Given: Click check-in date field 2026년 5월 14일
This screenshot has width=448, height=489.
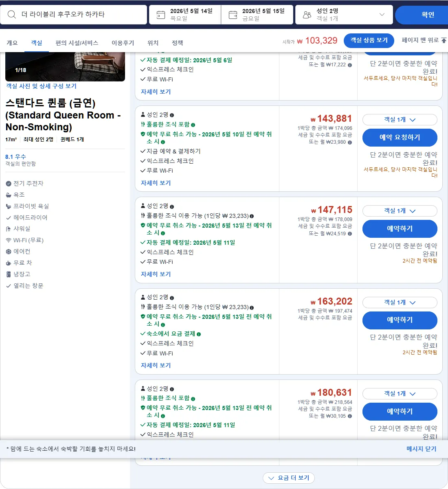Looking at the screenshot, I should 185,15.
